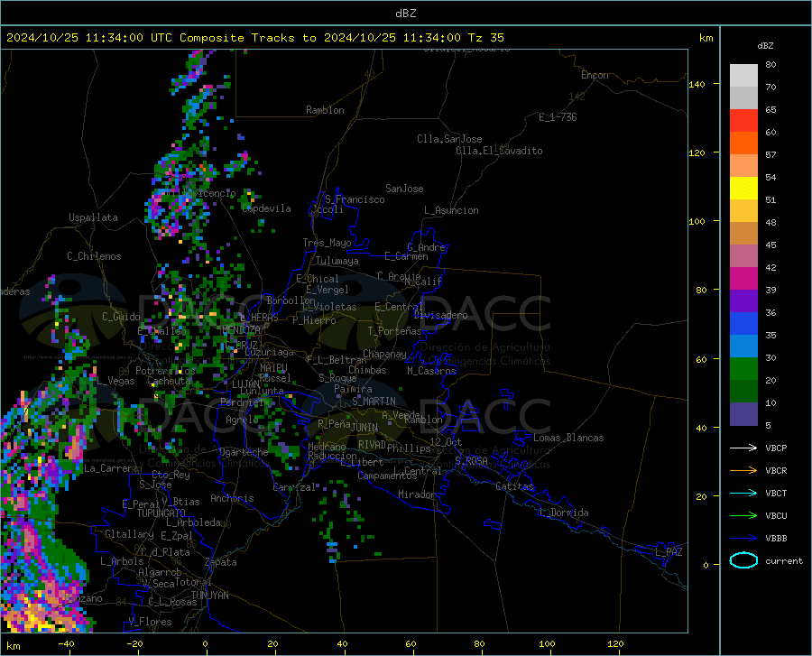Click the 'Mirador' map label

[417, 494]
